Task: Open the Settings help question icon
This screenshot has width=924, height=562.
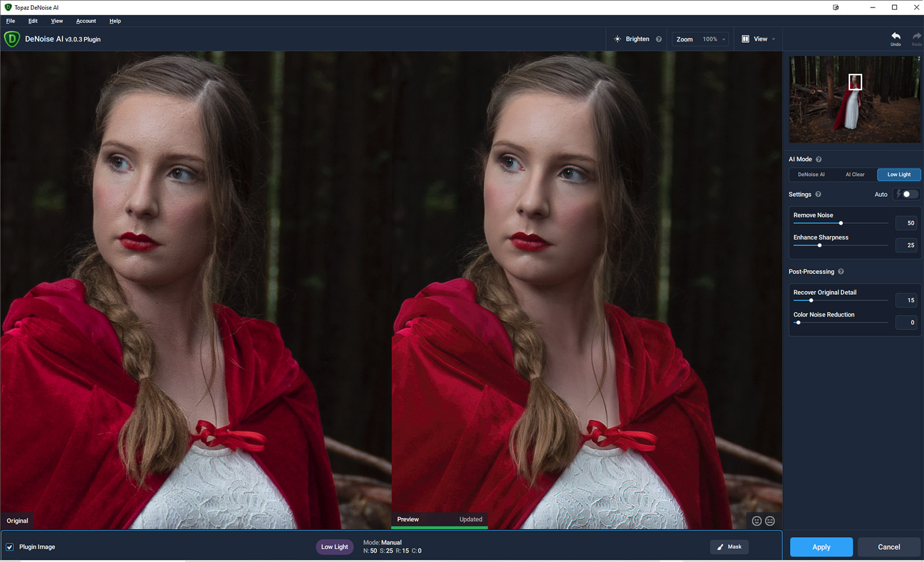Action: 818,194
